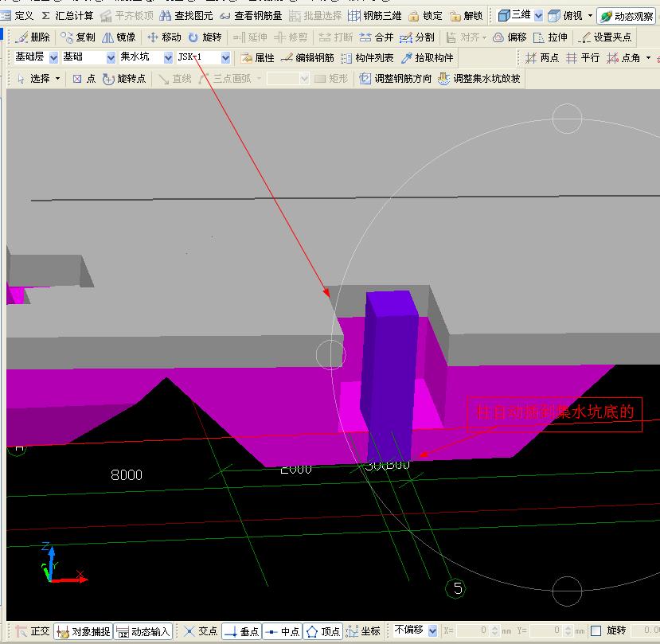The image size is (660, 644).
Task: Run 汇总计算 summary calculation
Action: [x=68, y=16]
